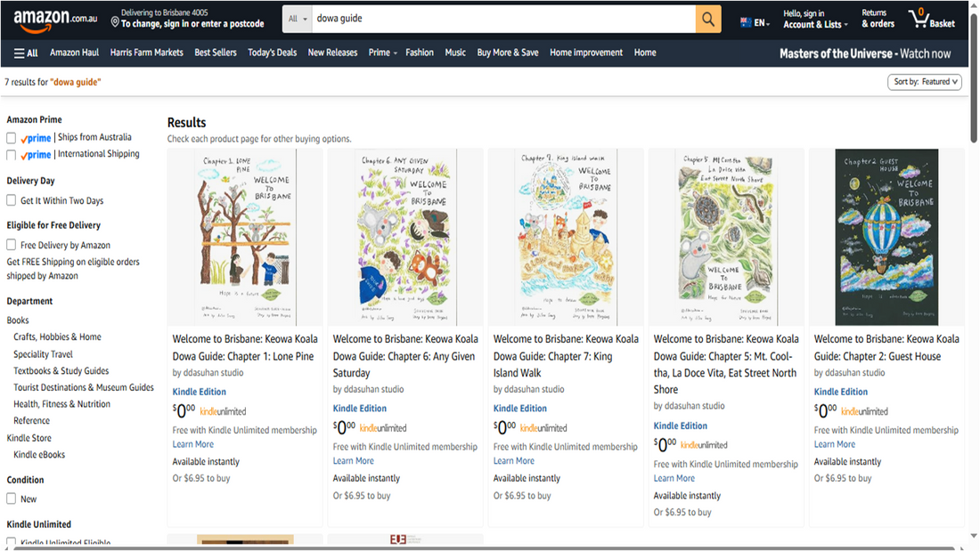Open Chapter 6: Any Given Saturday title
Image resolution: width=980 pixels, height=551 pixels.
coord(405,355)
